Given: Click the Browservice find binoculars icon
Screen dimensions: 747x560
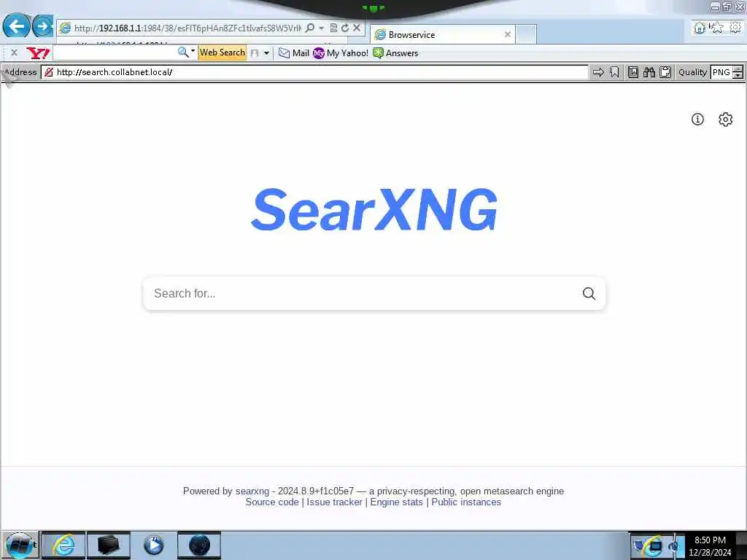Looking at the screenshot, I should pos(649,72).
